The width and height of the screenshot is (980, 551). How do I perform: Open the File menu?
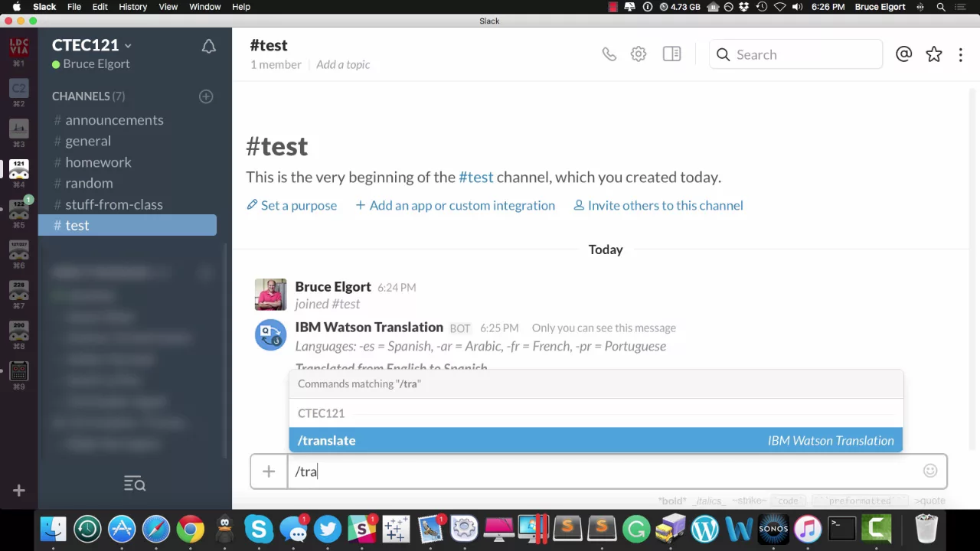tap(74, 7)
